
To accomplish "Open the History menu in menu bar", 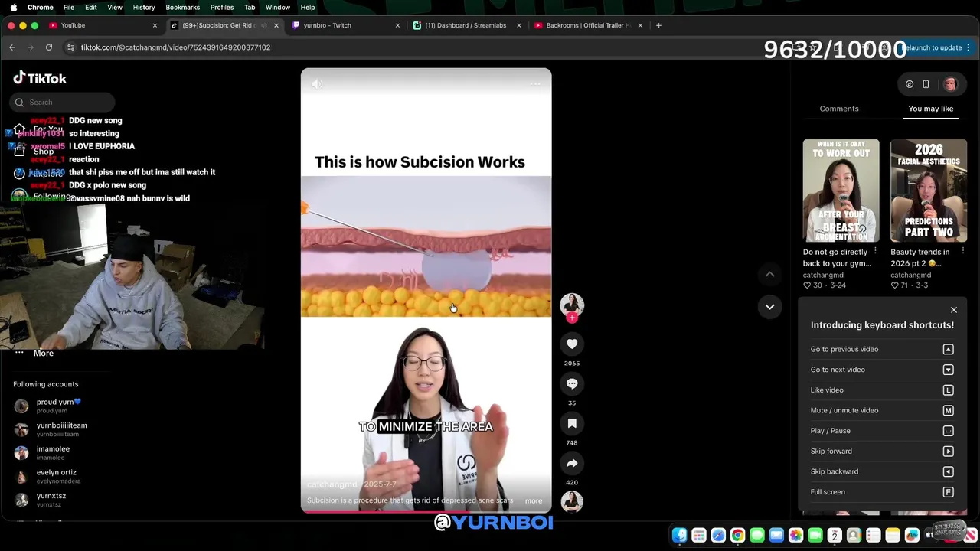I will pos(144,7).
